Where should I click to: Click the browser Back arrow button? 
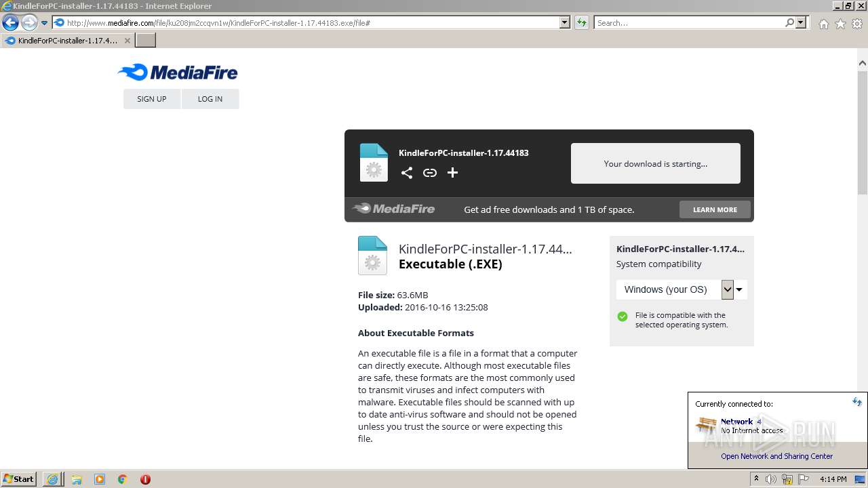click(x=10, y=23)
